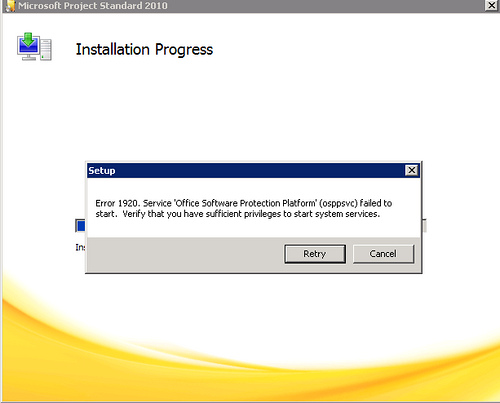Click the yellow wave banner at window bottom

point(250,353)
